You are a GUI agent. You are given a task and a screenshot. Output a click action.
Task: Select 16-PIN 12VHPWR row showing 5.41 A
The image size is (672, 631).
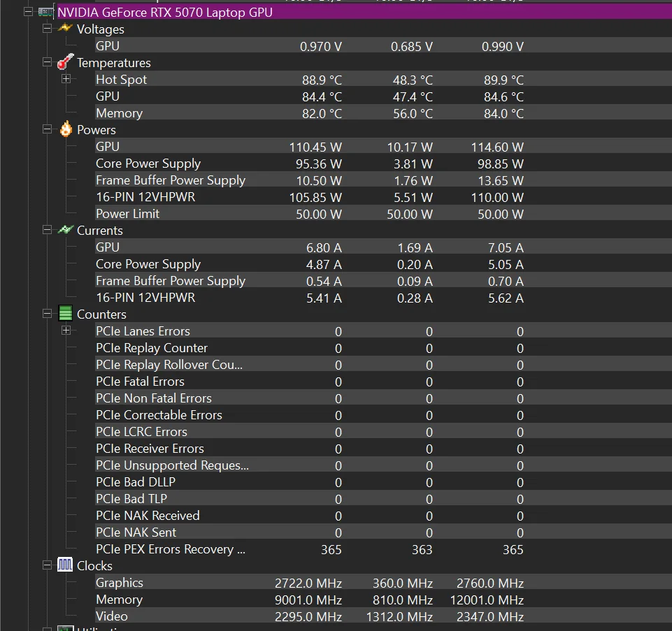click(x=383, y=298)
